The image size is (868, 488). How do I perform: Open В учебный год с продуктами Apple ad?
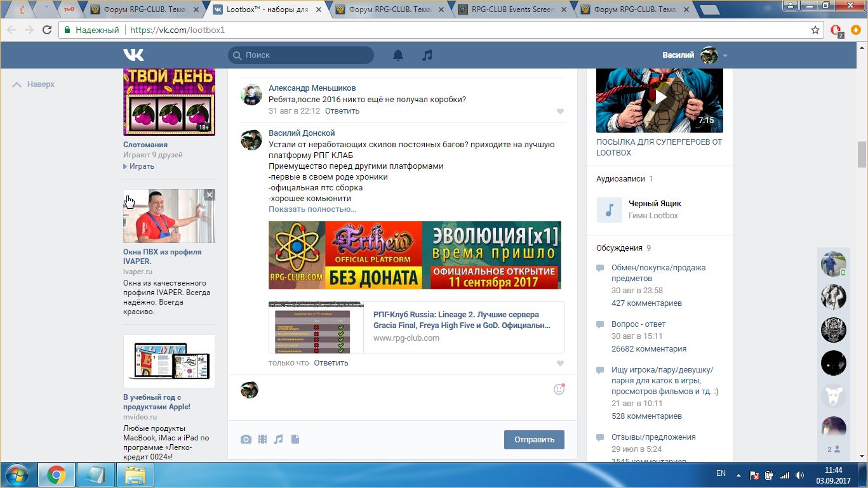[157, 402]
